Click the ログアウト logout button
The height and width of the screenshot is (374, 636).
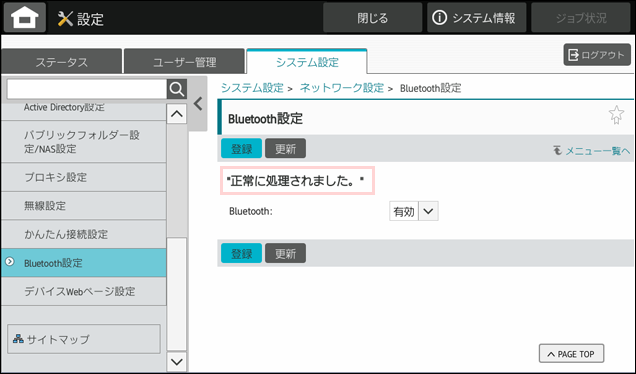(597, 55)
